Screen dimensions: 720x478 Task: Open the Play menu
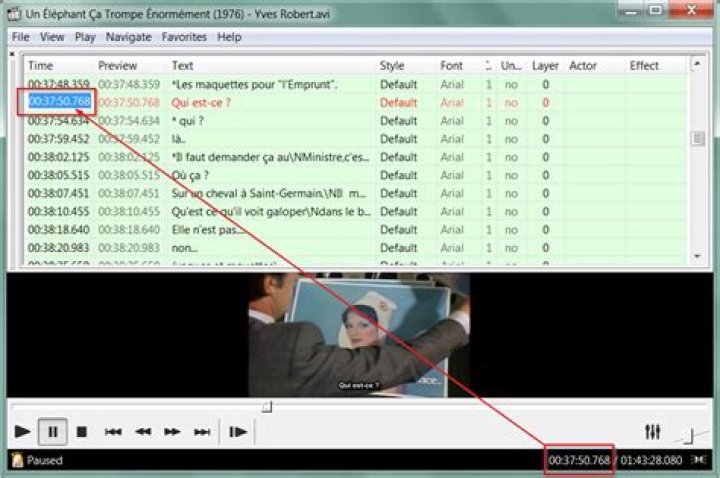(85, 37)
